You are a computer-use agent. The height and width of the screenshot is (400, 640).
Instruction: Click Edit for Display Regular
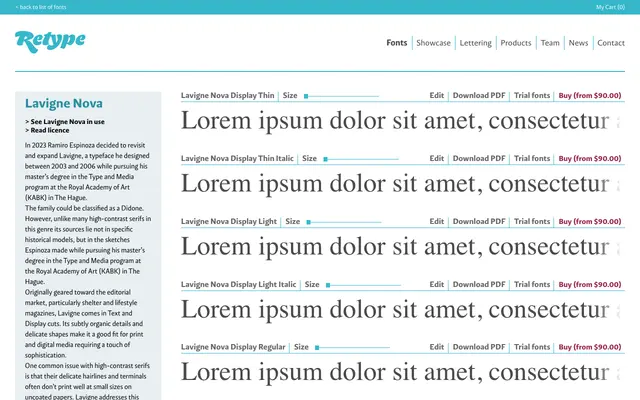tap(436, 347)
